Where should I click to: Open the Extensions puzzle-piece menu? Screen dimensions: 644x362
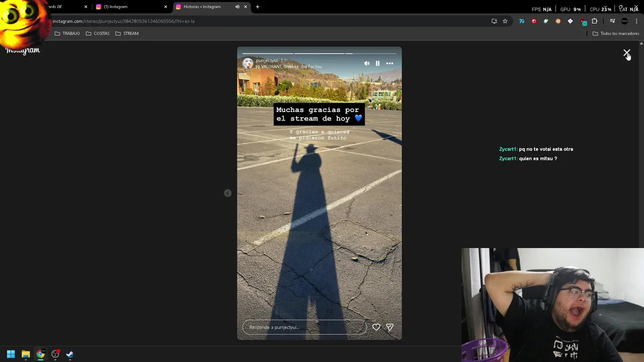click(x=595, y=21)
